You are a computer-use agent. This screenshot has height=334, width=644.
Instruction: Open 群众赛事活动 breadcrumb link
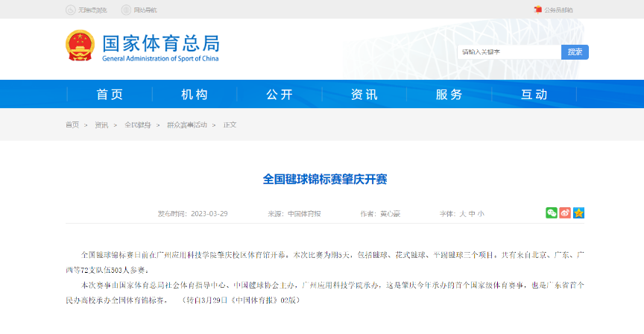coord(186,125)
